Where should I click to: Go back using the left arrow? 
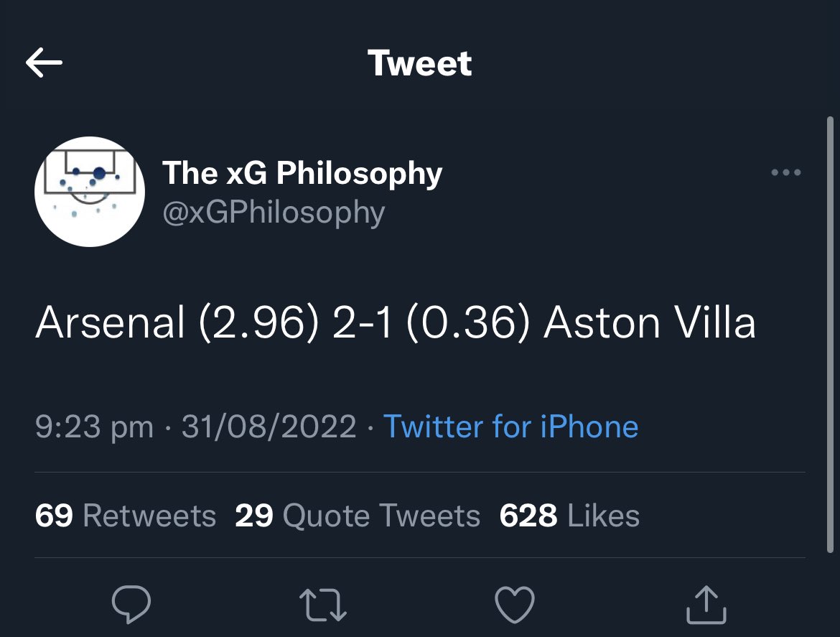click(x=44, y=64)
